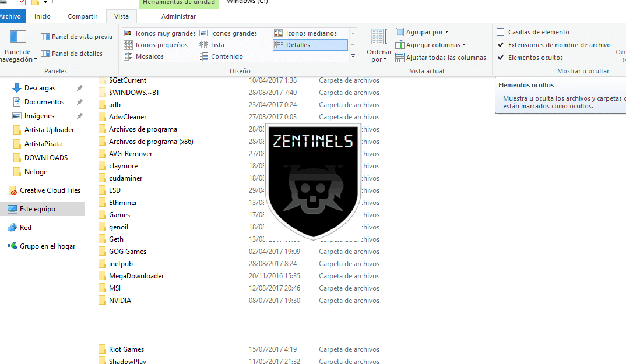Screen dimensions: 626x364
Task: Open the Ordenar por dropdown
Action: click(379, 45)
